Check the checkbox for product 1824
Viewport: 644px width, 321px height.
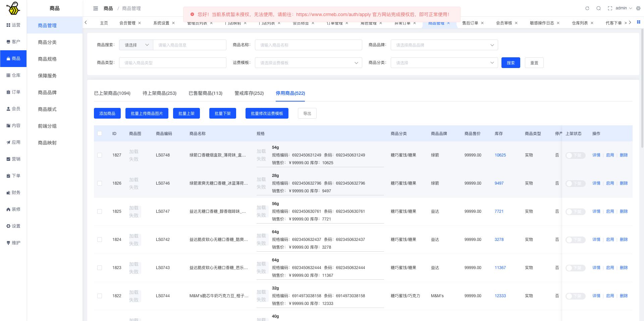pyautogui.click(x=100, y=240)
